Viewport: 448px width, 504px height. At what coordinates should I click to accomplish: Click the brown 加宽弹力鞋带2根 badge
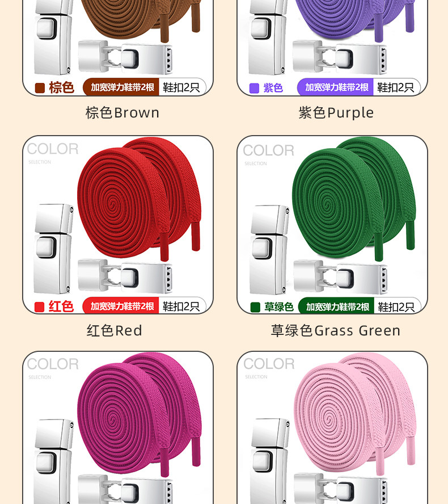click(121, 87)
